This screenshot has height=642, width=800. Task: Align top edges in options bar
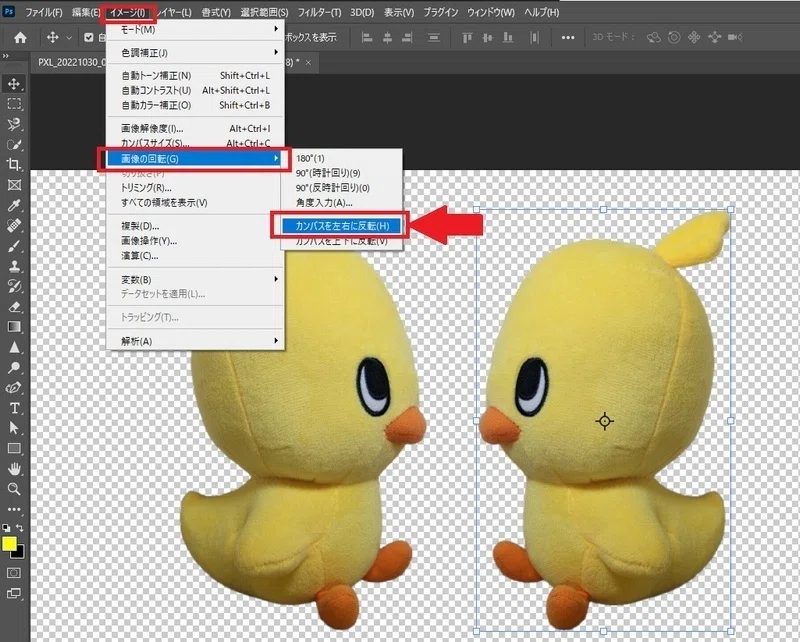[x=467, y=37]
